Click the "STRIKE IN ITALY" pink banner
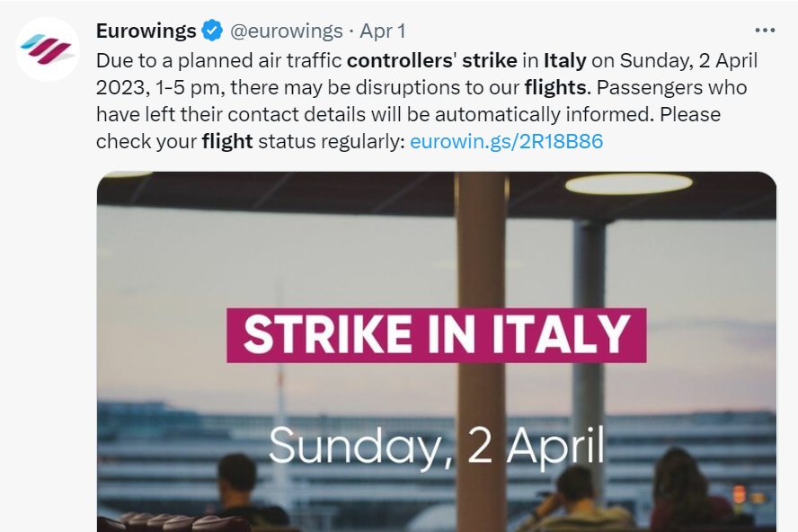 tap(436, 335)
